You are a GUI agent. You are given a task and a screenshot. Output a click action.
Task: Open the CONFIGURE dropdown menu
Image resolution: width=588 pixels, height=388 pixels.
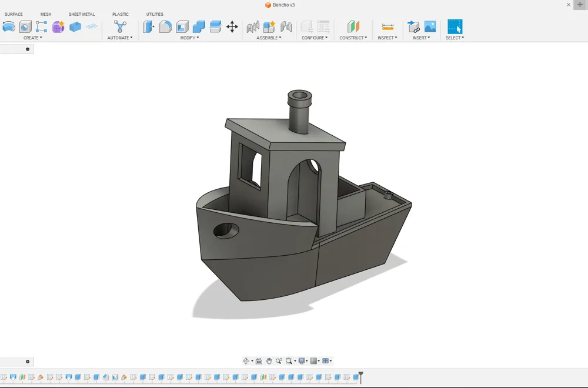314,38
